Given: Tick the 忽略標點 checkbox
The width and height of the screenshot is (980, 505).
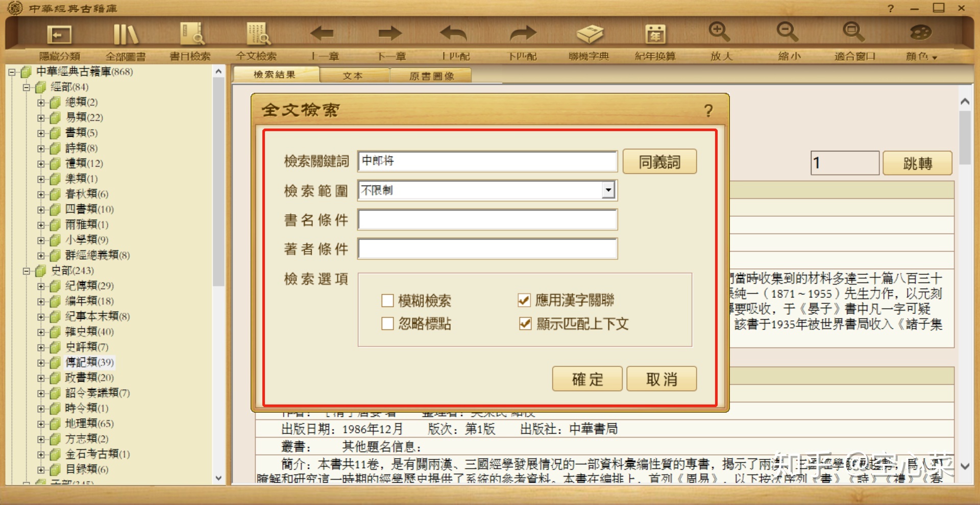Looking at the screenshot, I should 387,323.
